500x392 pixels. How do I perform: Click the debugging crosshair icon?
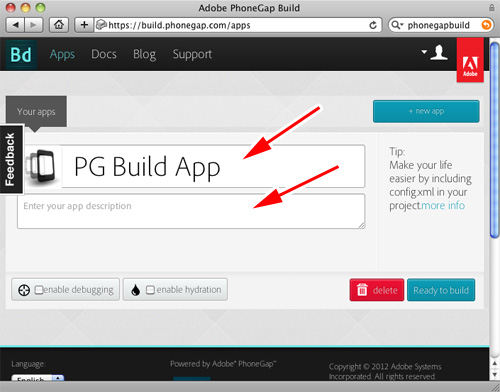[24, 290]
